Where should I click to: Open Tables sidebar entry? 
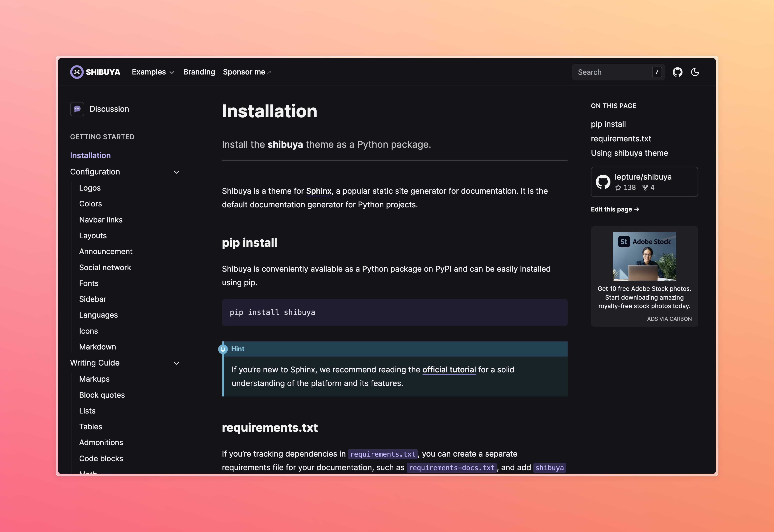point(91,427)
